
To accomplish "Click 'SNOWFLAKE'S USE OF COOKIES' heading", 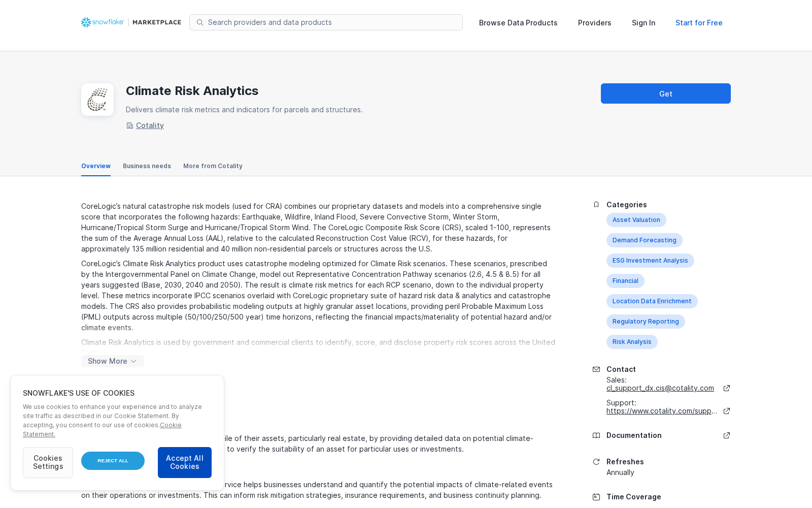I will 79,393.
